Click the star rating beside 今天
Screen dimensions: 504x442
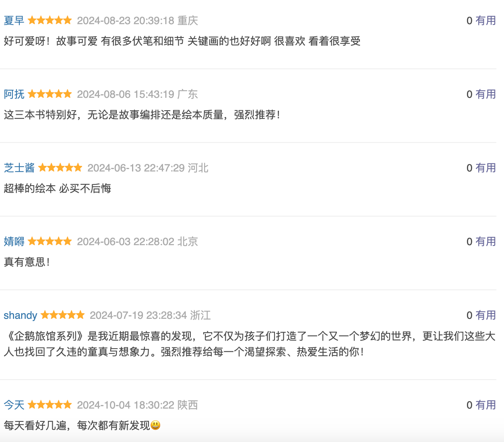click(x=50, y=405)
